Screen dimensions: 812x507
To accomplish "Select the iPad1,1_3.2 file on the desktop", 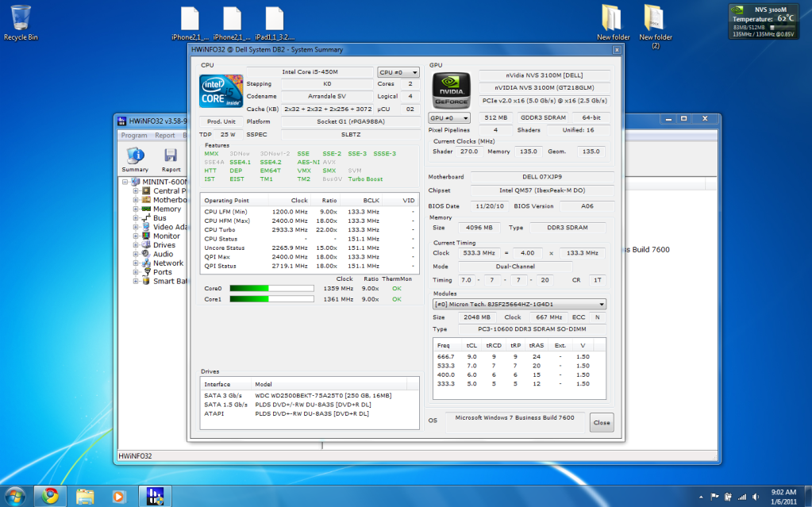I will [275, 23].
